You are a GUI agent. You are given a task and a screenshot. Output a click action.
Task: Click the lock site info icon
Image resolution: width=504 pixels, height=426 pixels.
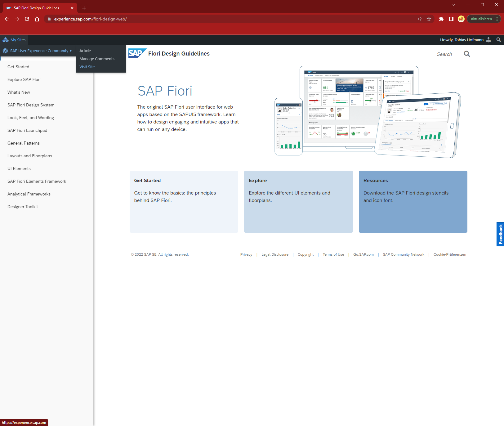[49, 19]
